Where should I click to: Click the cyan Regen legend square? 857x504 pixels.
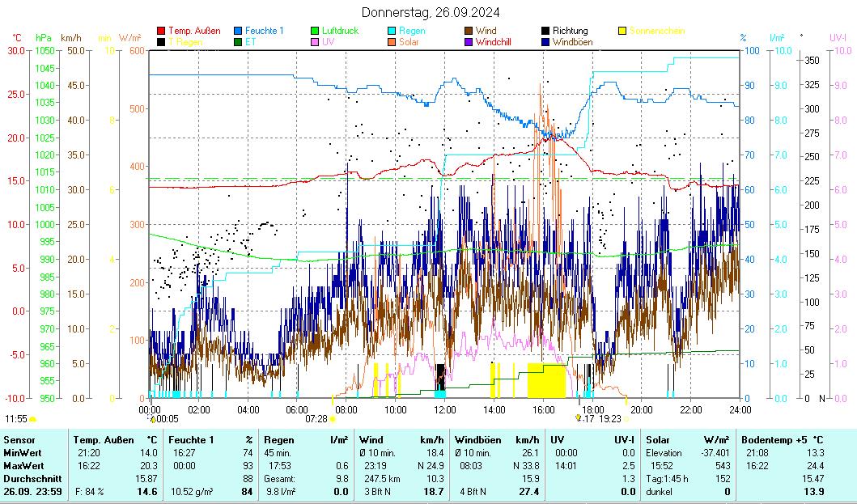tap(392, 31)
